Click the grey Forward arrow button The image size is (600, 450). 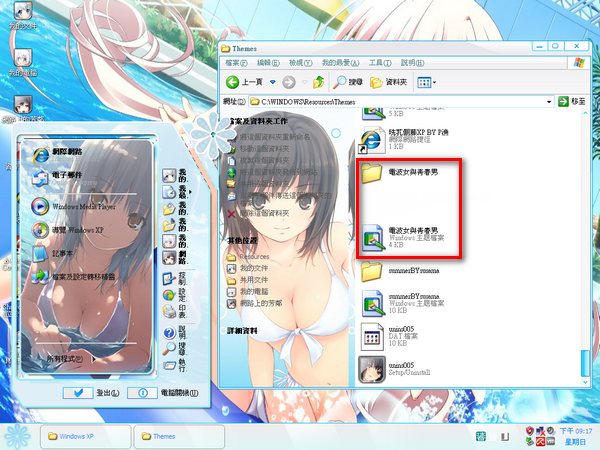click(289, 82)
